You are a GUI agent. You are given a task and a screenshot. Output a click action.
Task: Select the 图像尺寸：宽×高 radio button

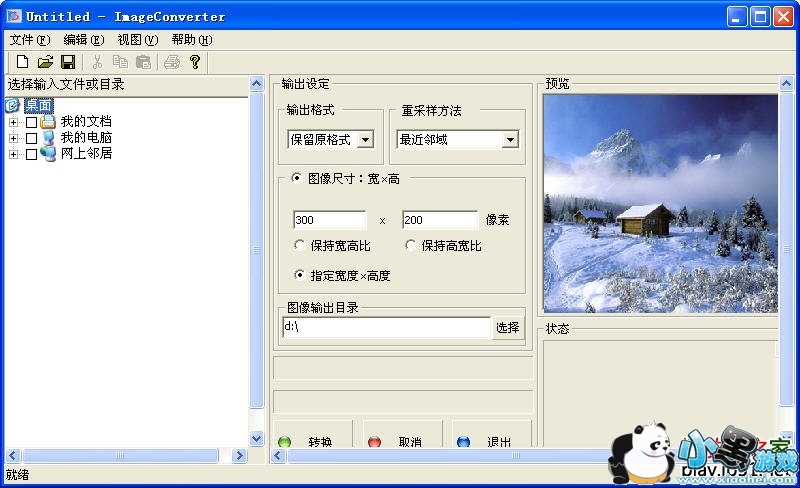pyautogui.click(x=296, y=178)
